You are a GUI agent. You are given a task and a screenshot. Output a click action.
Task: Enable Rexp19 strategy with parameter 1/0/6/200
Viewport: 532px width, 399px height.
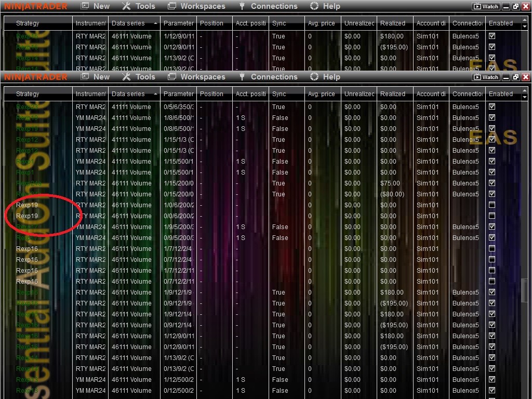pos(492,205)
